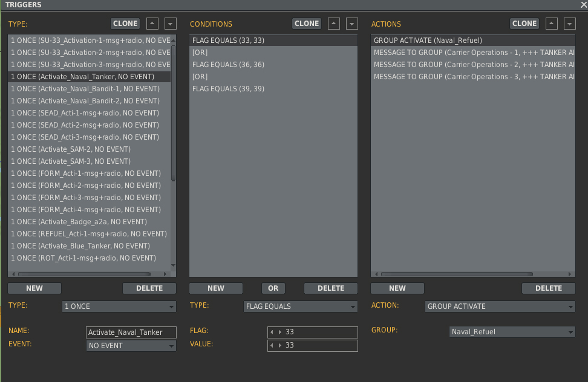
Task: Move selected trigger down in TYPE list
Action: [x=170, y=24]
